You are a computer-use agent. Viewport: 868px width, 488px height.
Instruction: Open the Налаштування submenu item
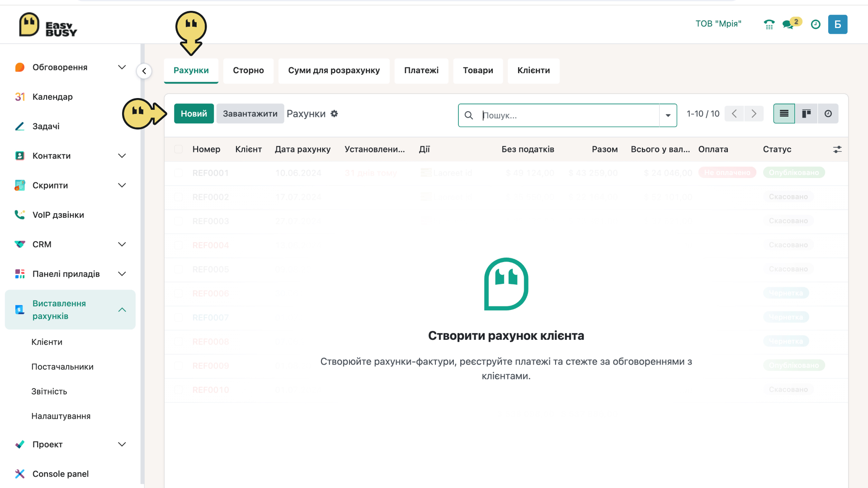tap(61, 416)
